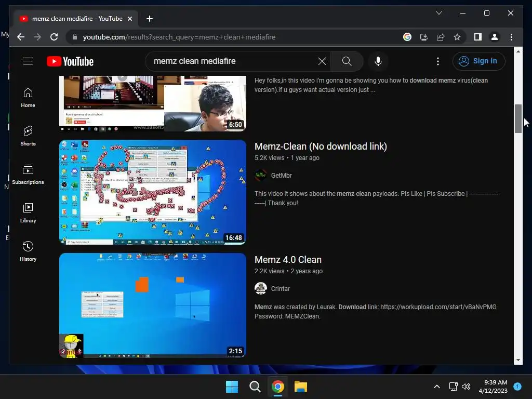
Task: Click the Google icon in address bar
Action: pos(407,37)
